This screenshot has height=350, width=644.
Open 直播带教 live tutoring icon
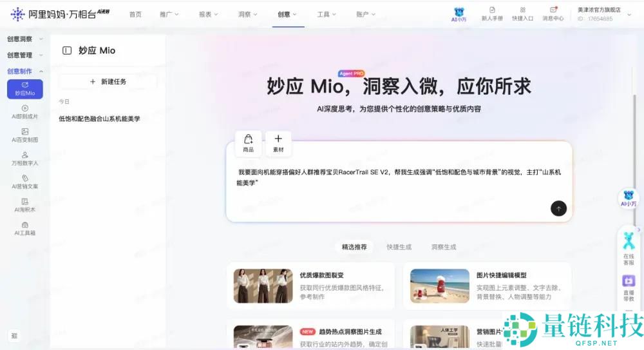pos(629,288)
